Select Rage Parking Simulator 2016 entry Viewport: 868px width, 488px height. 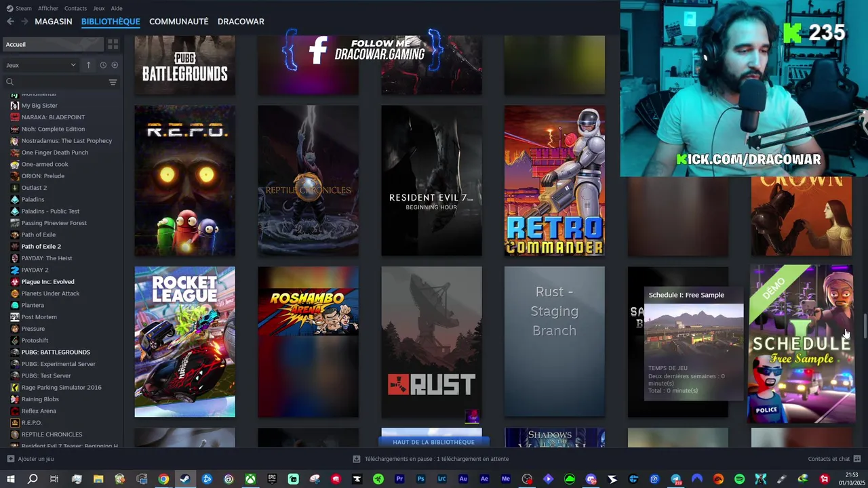pos(61,387)
